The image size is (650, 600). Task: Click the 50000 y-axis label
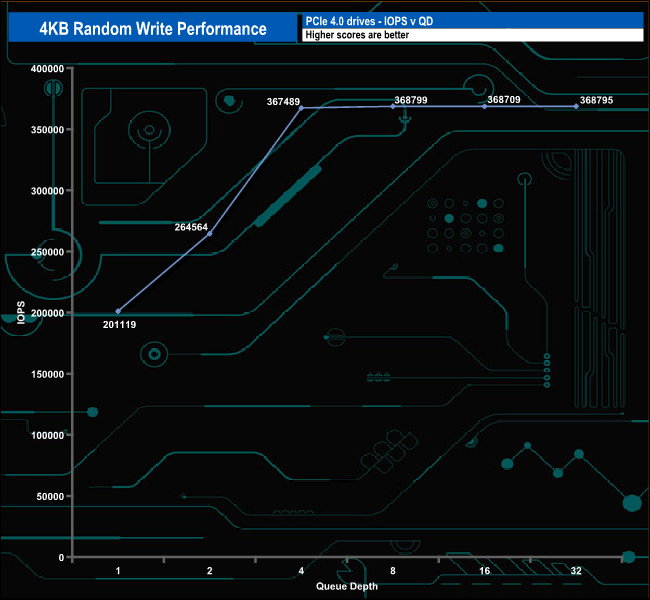(x=50, y=496)
